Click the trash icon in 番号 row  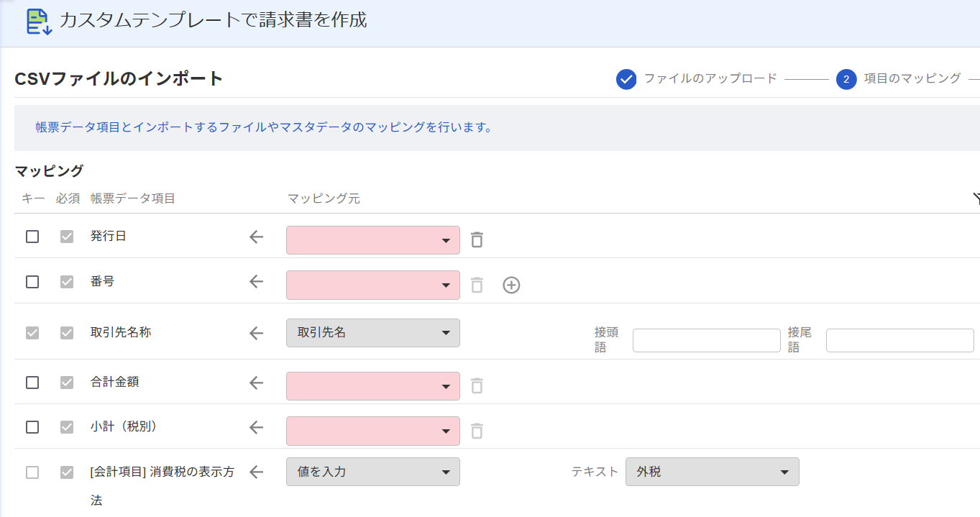click(x=477, y=285)
